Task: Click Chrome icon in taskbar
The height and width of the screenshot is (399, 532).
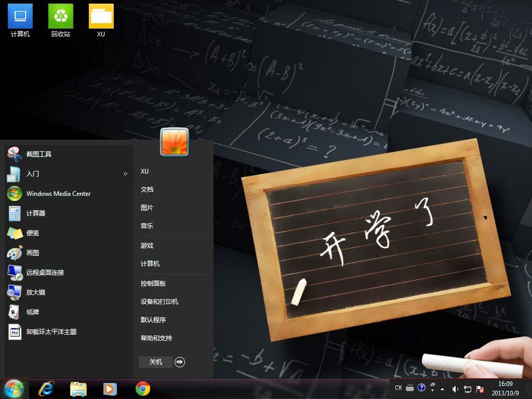Action: [x=143, y=389]
